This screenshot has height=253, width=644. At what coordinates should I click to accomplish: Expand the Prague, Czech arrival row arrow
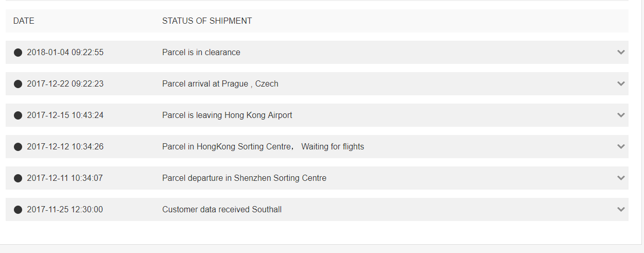[621, 84]
